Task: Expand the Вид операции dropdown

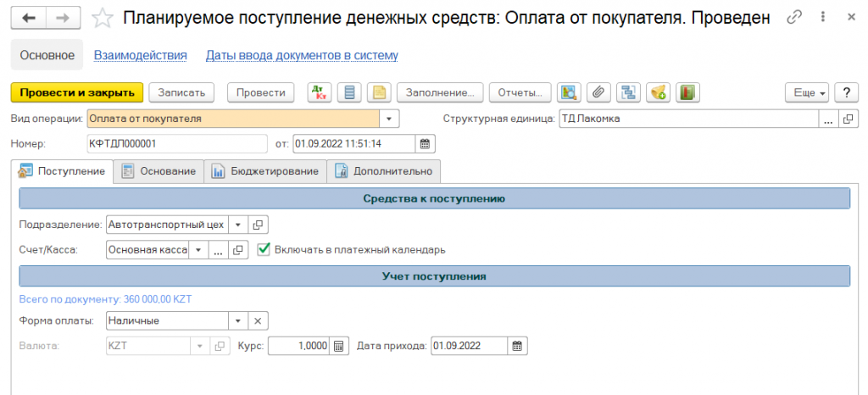Action: click(x=388, y=119)
